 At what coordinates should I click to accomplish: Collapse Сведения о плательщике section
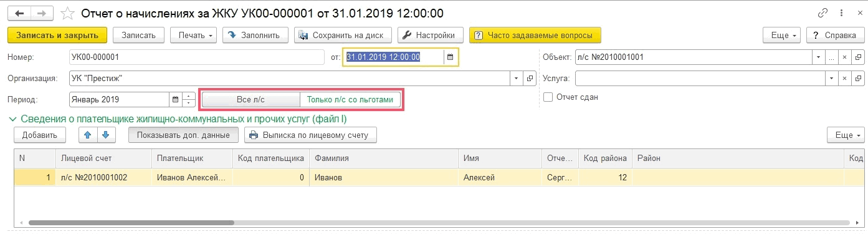tap(12, 119)
